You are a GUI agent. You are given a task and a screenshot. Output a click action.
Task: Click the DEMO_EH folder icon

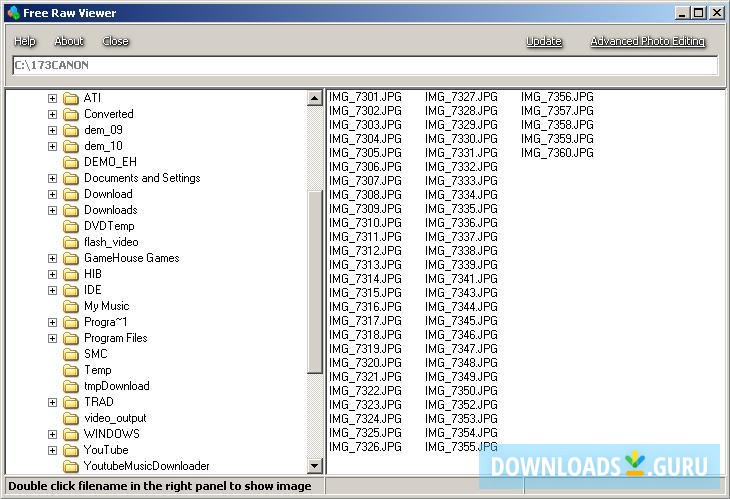pos(71,162)
